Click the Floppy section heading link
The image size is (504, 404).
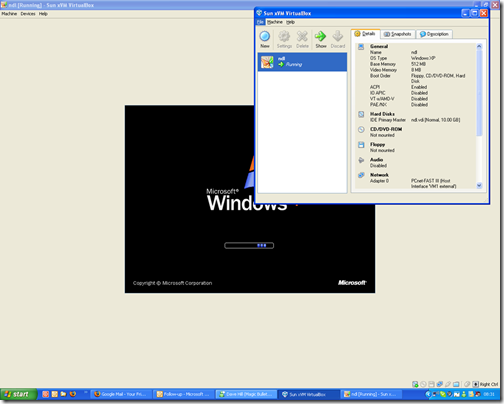(378, 144)
